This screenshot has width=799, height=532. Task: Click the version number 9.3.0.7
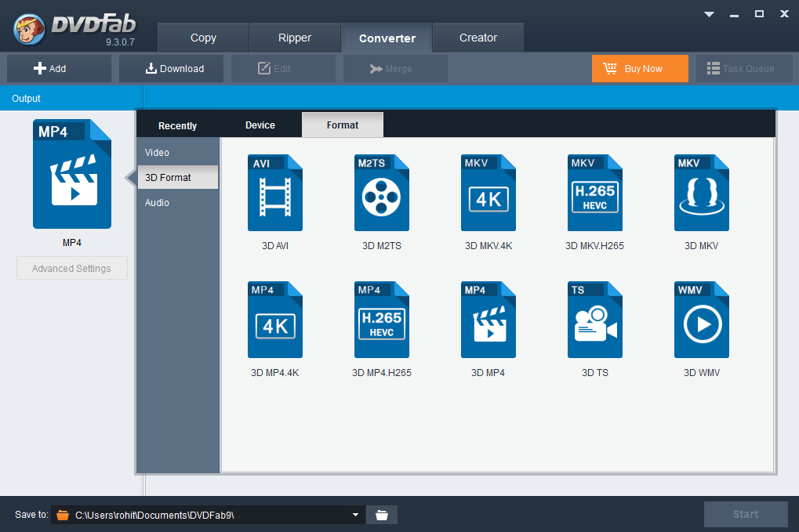pos(120,42)
